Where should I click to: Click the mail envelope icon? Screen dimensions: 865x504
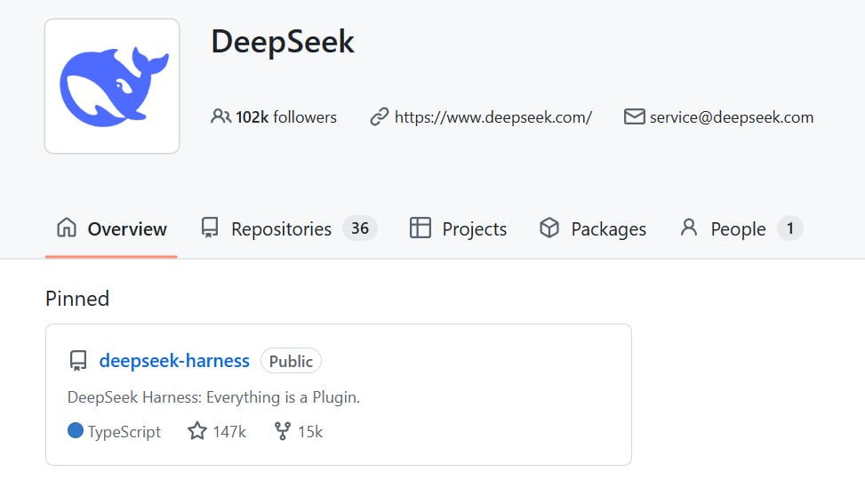coord(635,117)
